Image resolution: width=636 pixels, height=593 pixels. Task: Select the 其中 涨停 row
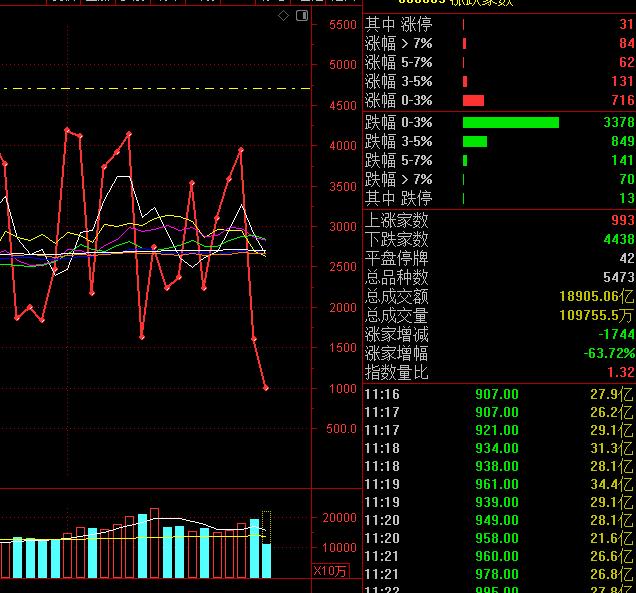500,24
